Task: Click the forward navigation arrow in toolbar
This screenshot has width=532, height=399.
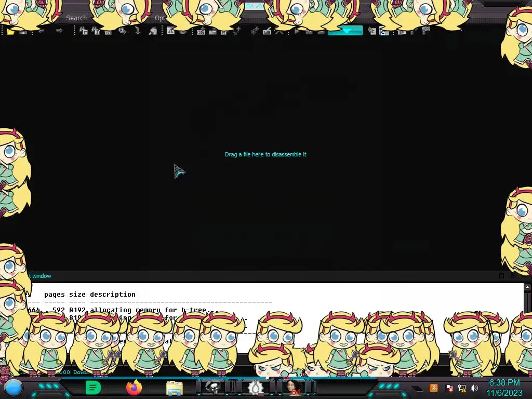Action: pyautogui.click(x=59, y=31)
